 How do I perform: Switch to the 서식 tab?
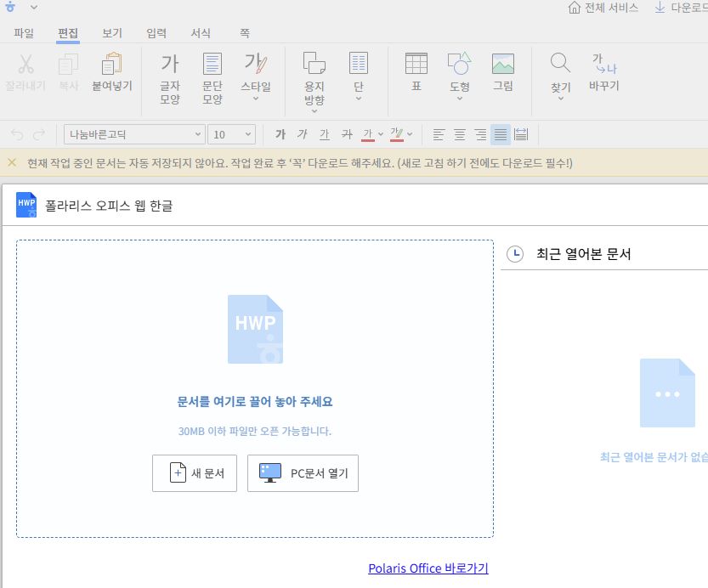coord(201,33)
